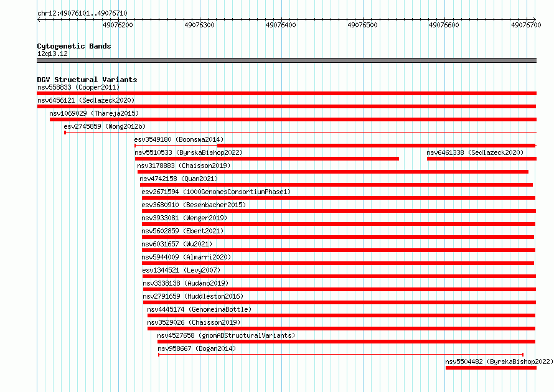Click the nsv558833 (Cooper2011) variant label

click(78, 87)
